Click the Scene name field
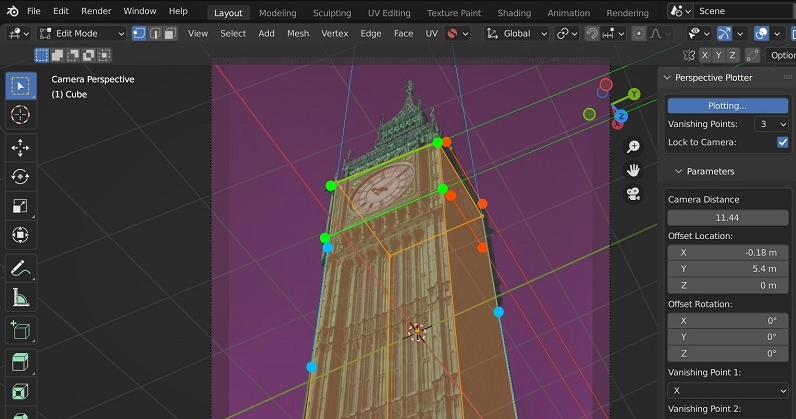 coord(745,11)
